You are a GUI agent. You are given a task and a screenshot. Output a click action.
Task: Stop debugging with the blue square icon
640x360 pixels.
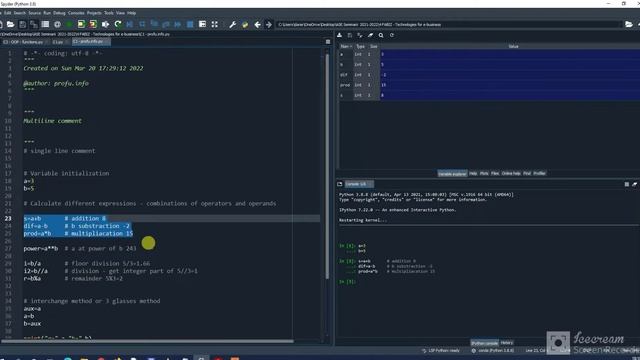pyautogui.click(x=190, y=24)
